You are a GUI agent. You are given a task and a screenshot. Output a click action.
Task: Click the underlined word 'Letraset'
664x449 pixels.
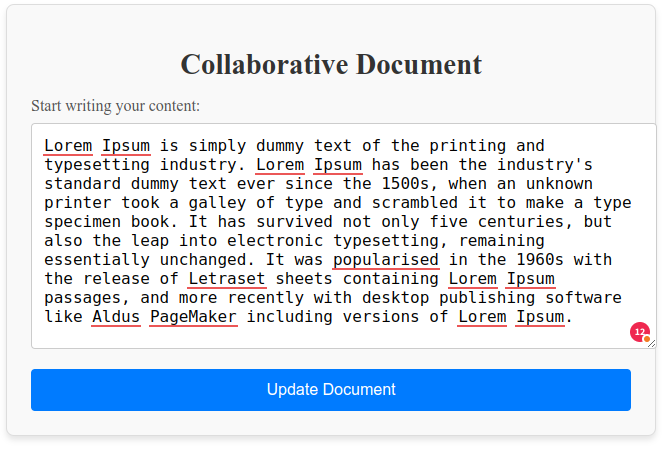[x=227, y=279]
